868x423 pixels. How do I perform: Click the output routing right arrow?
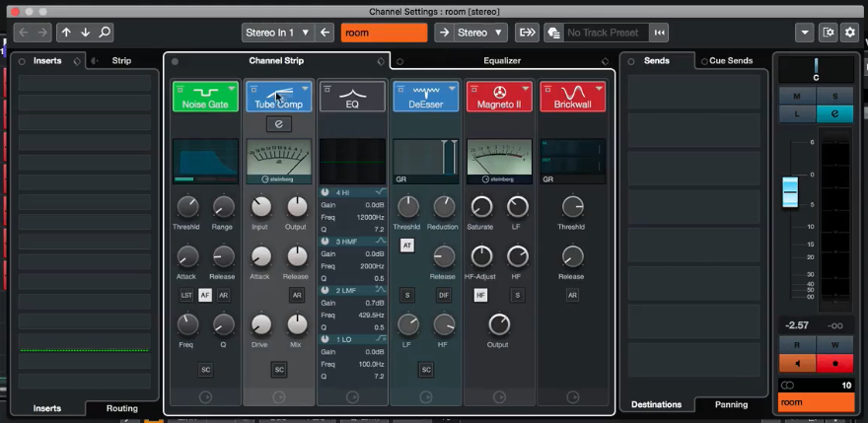coord(444,33)
